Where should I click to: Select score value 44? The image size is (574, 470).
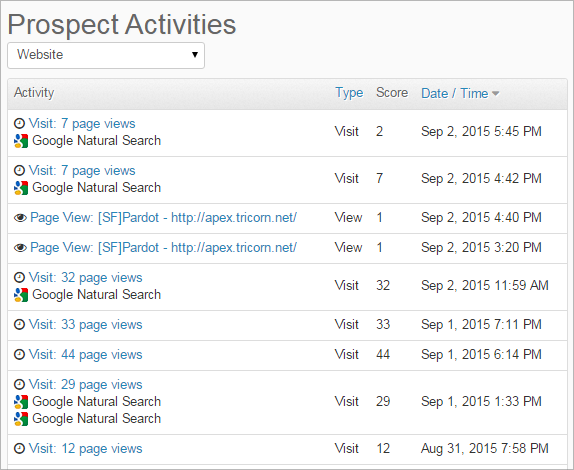[x=383, y=354]
